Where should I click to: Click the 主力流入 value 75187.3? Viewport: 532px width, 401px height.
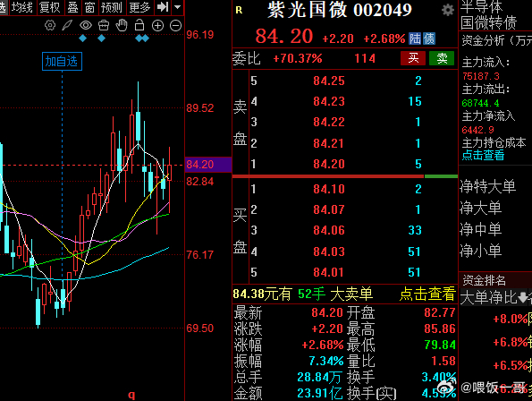coord(481,76)
